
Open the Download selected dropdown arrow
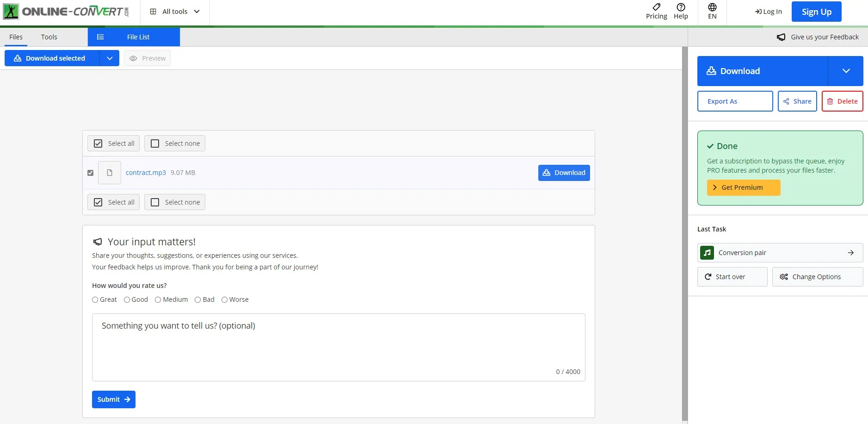click(x=110, y=58)
